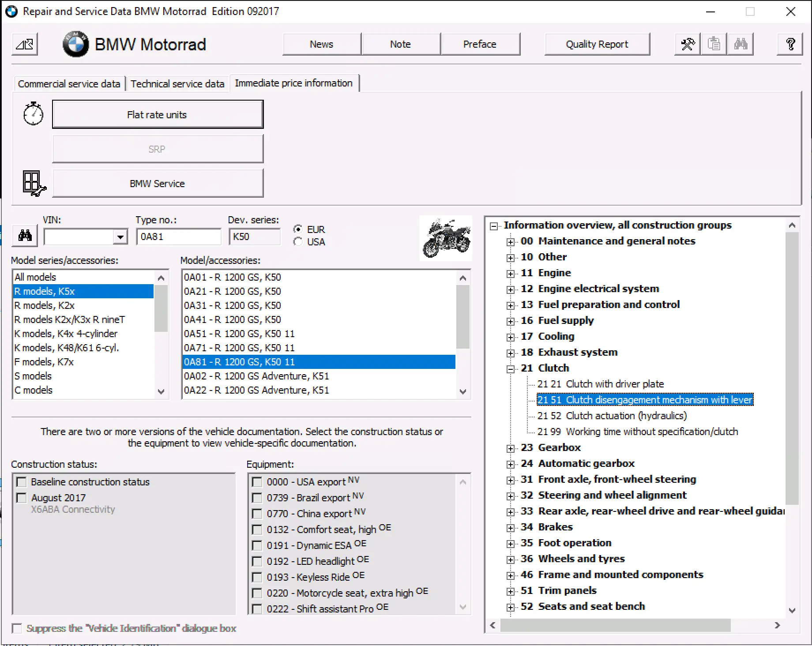Screen dimensions: 812x646
Task: Collapse the 21 Clutch tree node
Action: click(x=511, y=369)
